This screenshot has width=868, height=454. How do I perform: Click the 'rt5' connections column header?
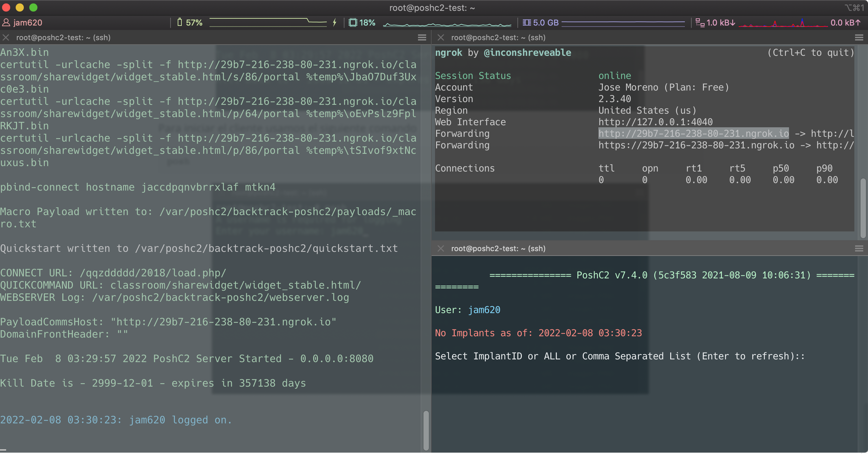pos(737,168)
